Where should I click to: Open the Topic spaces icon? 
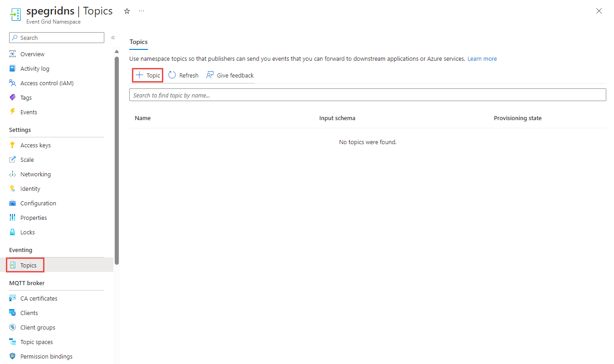pyautogui.click(x=13, y=342)
